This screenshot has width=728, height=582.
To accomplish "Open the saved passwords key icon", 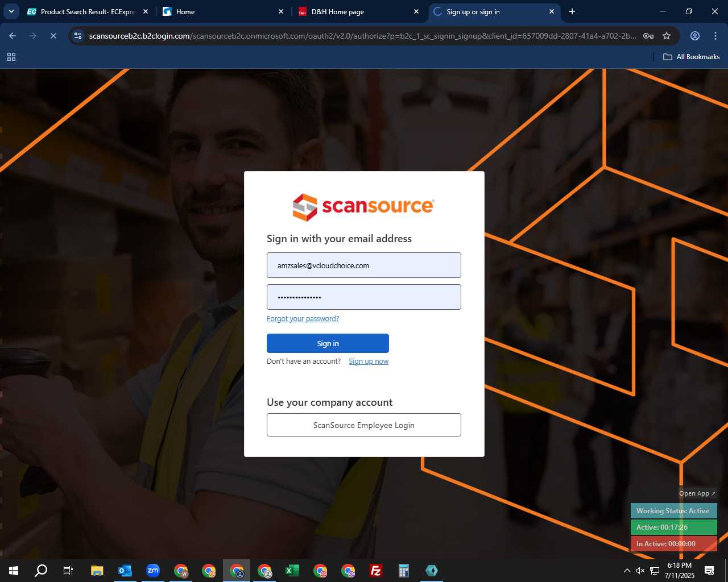I will coord(648,36).
